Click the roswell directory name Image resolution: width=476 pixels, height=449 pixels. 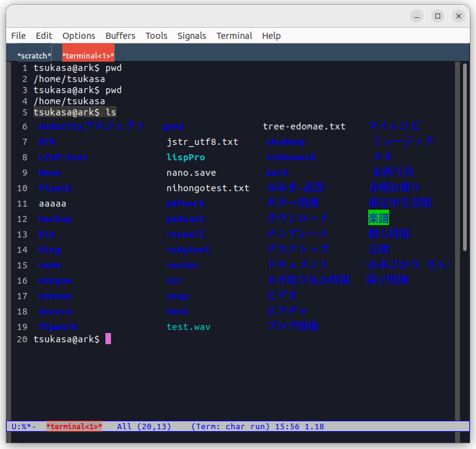[x=186, y=234]
